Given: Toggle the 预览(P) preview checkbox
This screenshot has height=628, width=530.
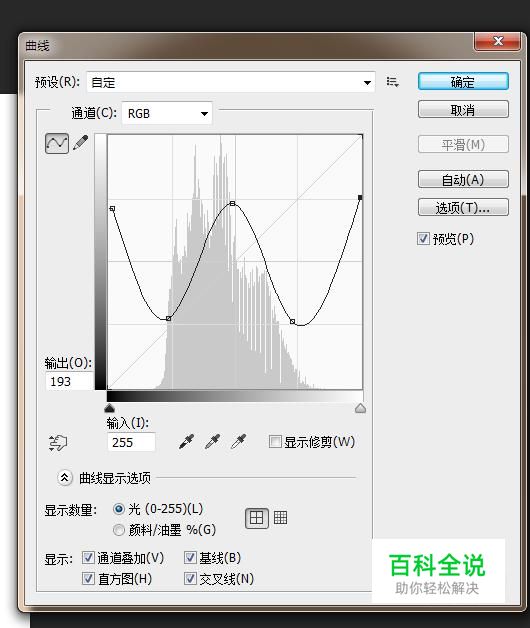Looking at the screenshot, I should point(423,239).
